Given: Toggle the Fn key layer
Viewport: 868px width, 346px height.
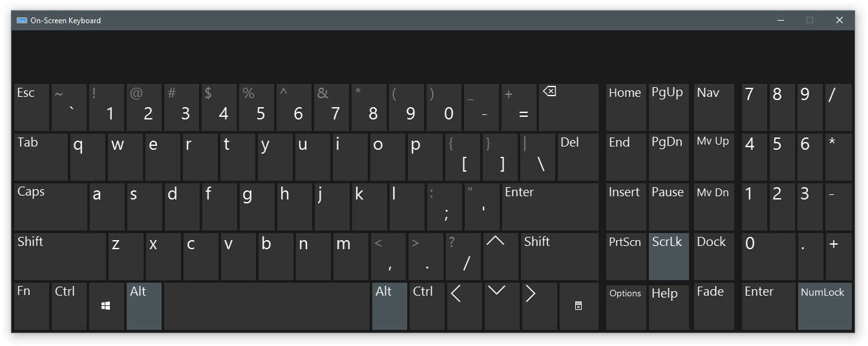Looking at the screenshot, I should (x=31, y=306).
